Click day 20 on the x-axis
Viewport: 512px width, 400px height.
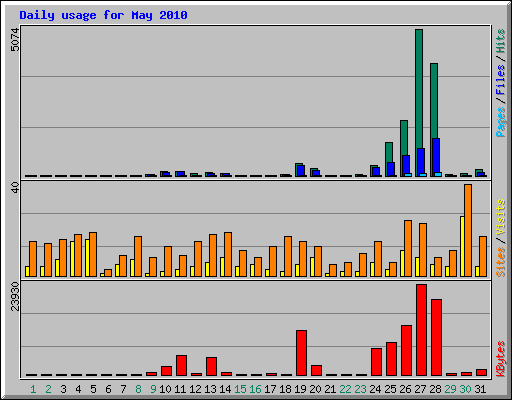click(x=315, y=389)
